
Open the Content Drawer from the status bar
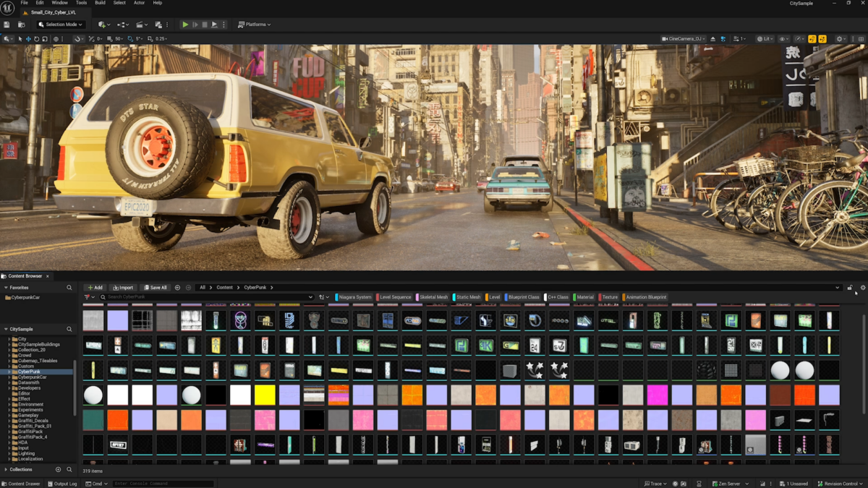(21, 484)
